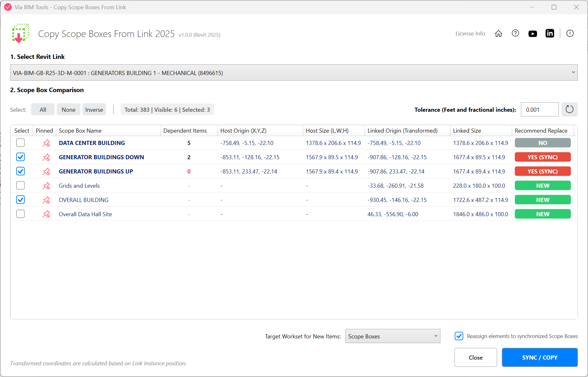This screenshot has height=377, width=588.
Task: Toggle Reassign elements to synchronized Scope Boxes
Action: pos(459,336)
